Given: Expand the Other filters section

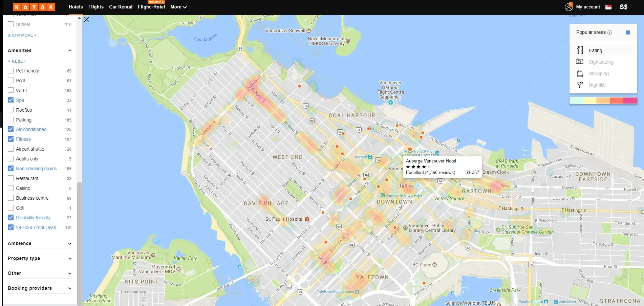Looking at the screenshot, I should click(70, 273).
